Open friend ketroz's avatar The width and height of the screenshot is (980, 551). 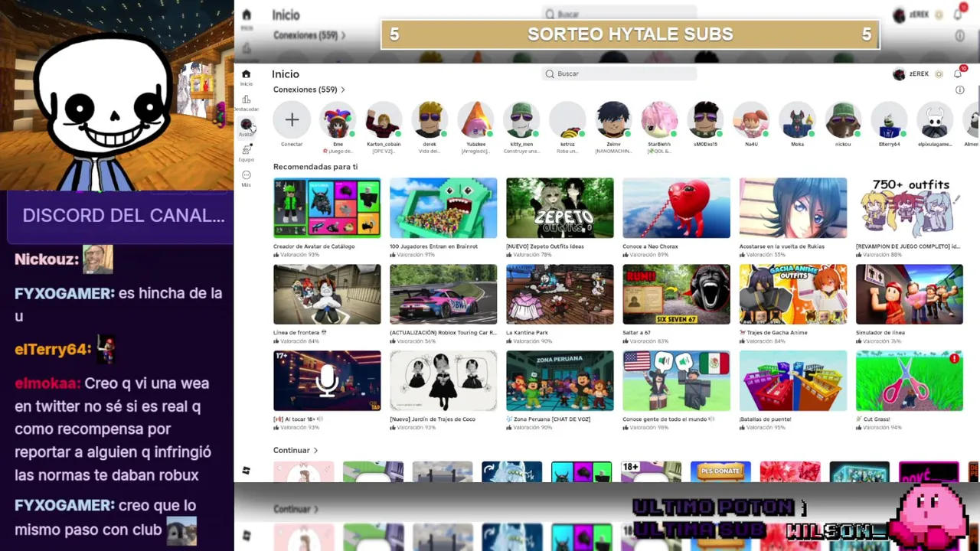click(x=567, y=119)
